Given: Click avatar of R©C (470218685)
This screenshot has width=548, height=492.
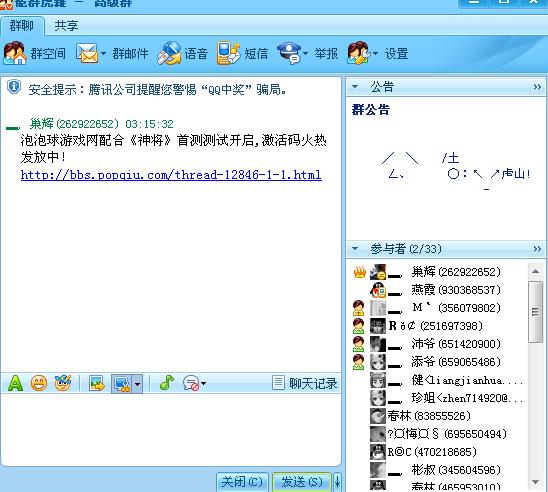Looking at the screenshot, I should pos(378,452).
